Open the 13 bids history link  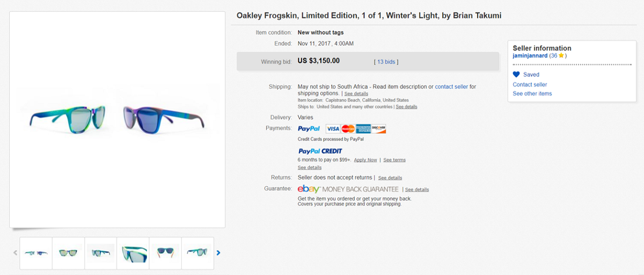[x=386, y=62]
